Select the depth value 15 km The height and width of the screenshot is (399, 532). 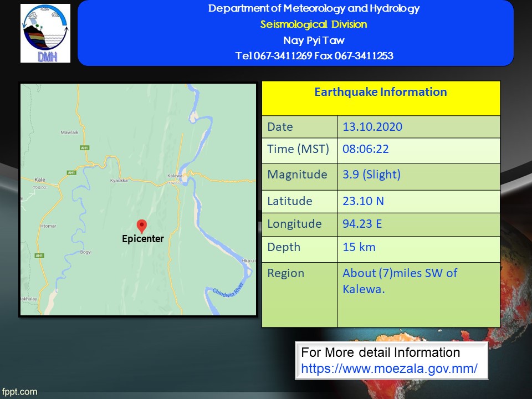point(359,247)
